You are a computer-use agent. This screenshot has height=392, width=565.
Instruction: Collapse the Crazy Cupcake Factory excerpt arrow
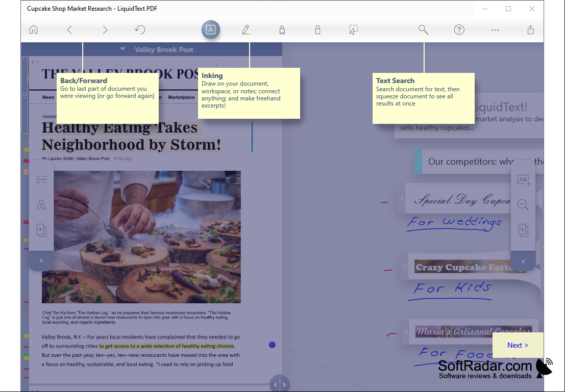coord(405,267)
